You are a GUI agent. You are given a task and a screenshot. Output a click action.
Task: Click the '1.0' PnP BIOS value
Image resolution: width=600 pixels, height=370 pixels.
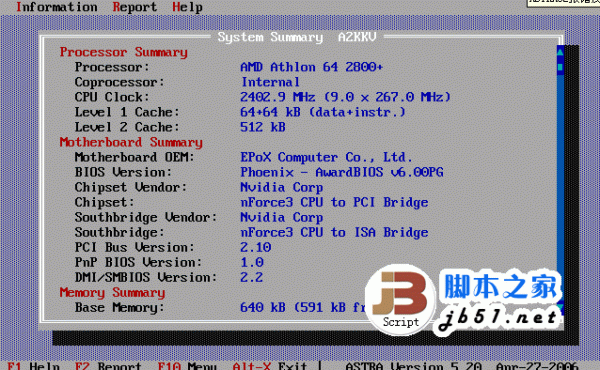point(252,262)
